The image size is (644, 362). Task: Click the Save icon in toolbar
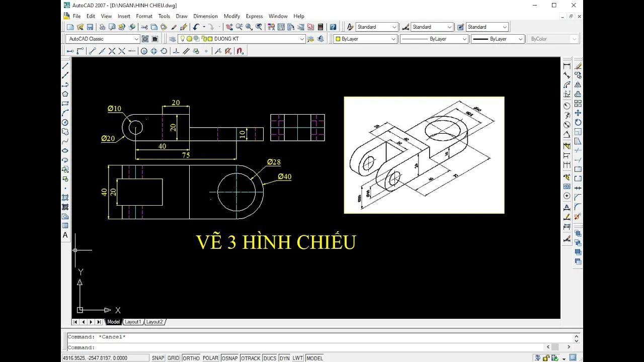(x=90, y=27)
